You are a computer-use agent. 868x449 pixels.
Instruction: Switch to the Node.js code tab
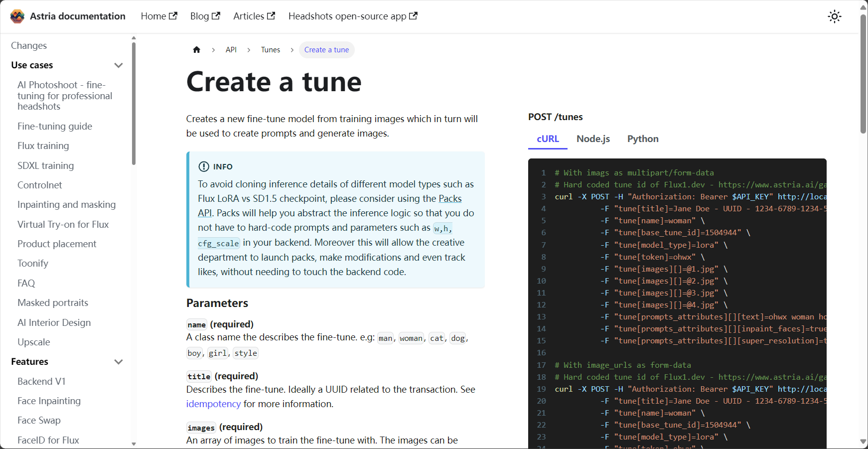coord(593,139)
